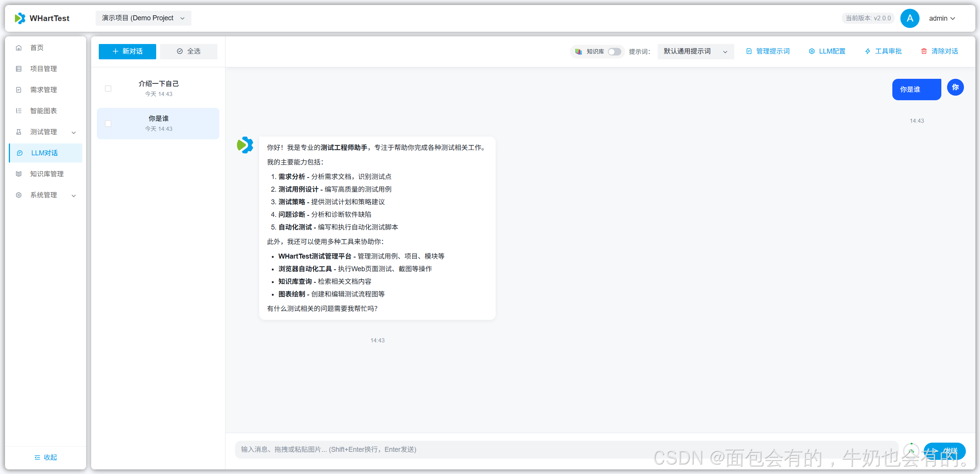Open 项目管理 via its document icon
This screenshot has width=980, height=474.
tap(19, 68)
